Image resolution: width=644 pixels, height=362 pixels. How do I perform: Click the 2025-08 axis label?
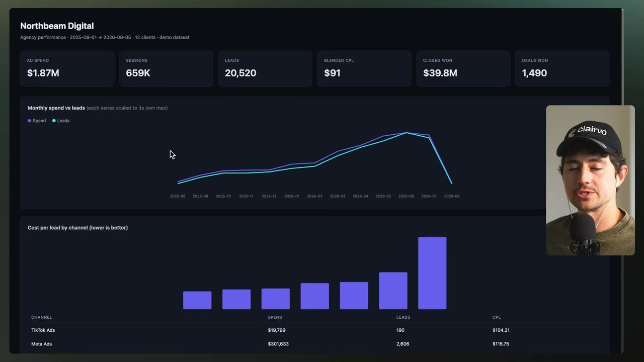pos(178,196)
